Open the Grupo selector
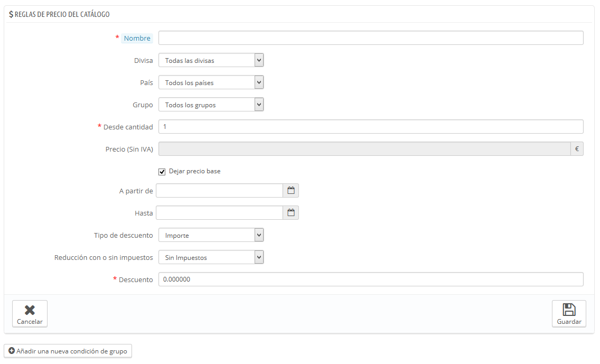600x364 pixels. pyautogui.click(x=211, y=105)
